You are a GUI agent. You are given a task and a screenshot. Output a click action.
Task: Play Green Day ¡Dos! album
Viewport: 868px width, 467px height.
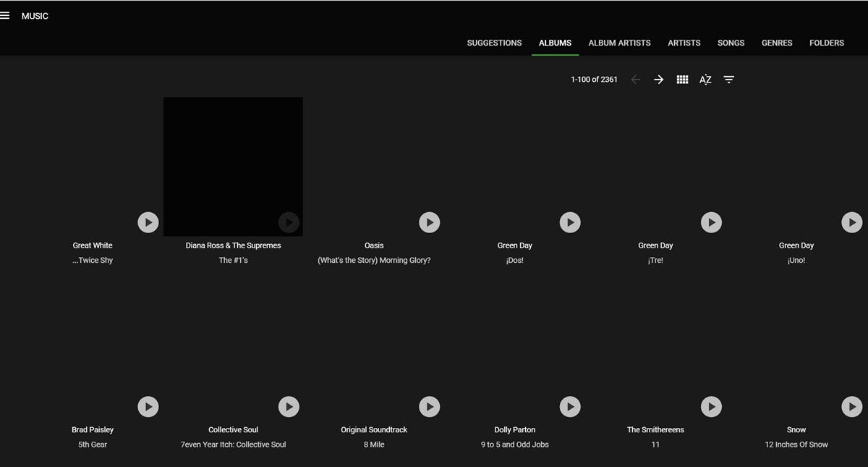click(x=570, y=222)
